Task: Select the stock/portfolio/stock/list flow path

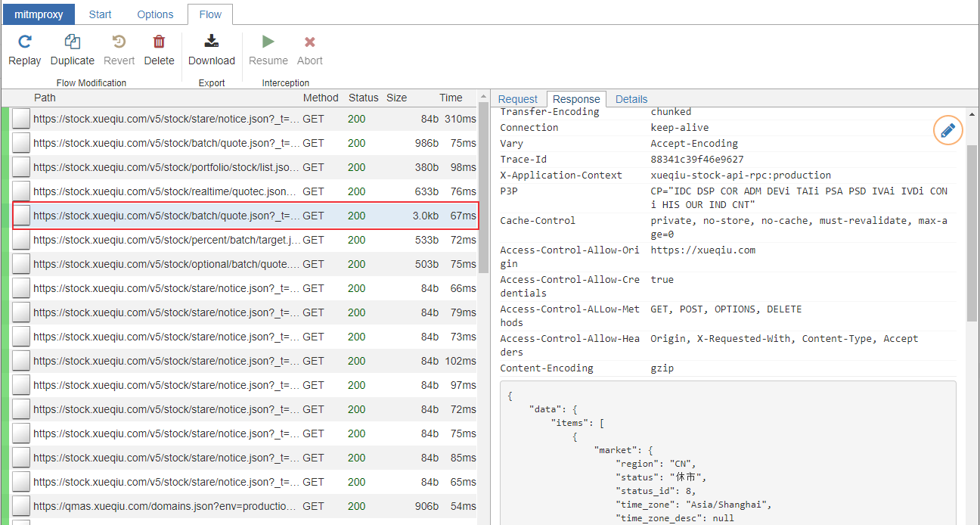Action: point(166,167)
